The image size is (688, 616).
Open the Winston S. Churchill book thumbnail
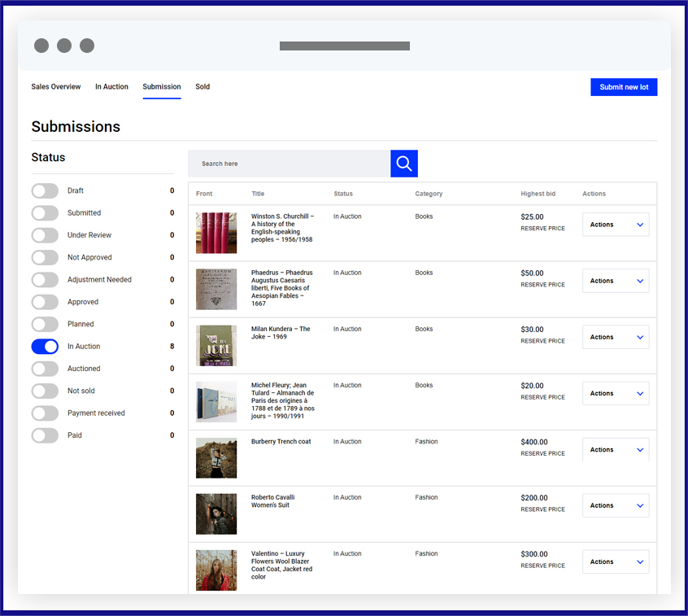pos(216,234)
